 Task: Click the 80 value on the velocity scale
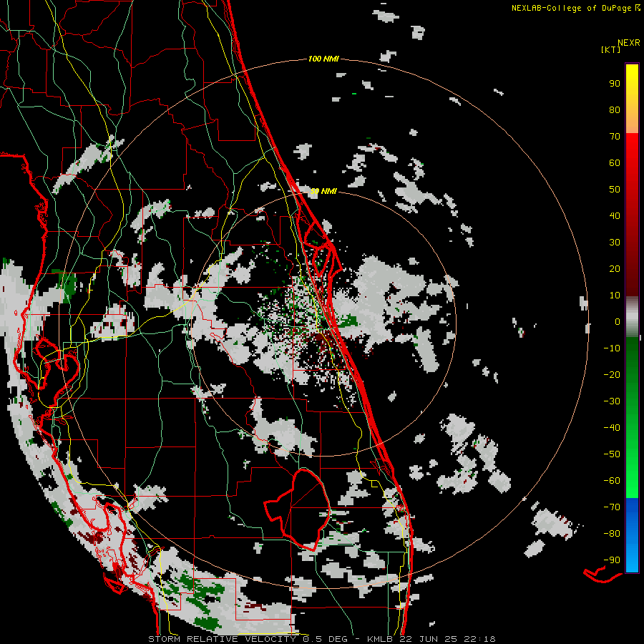click(x=615, y=110)
